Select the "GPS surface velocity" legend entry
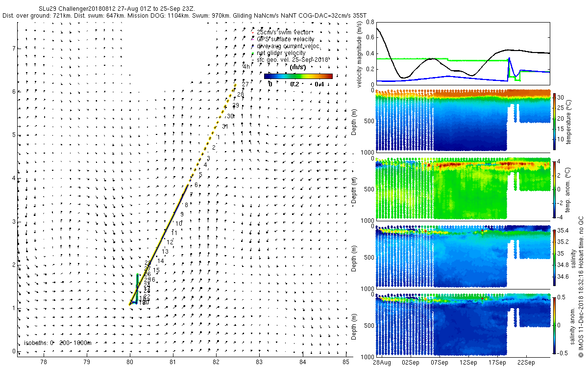This screenshot has height=368, width=588. click(x=286, y=39)
